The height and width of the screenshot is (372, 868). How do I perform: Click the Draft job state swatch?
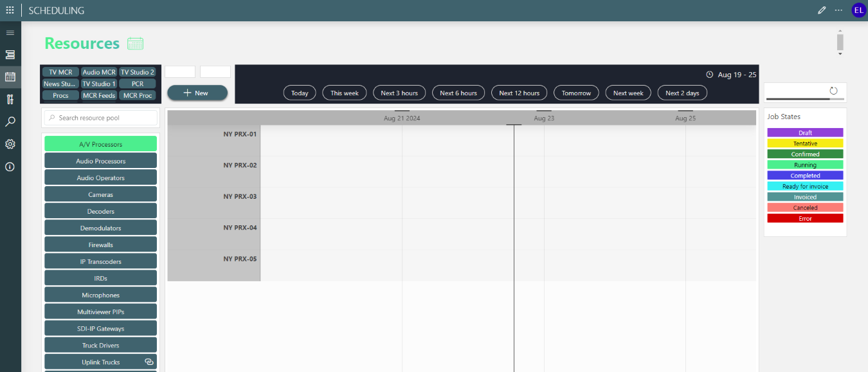[805, 133]
